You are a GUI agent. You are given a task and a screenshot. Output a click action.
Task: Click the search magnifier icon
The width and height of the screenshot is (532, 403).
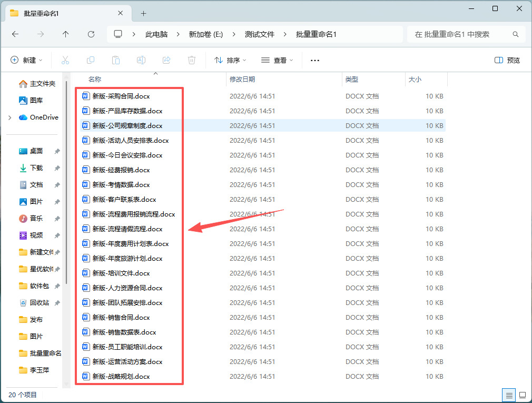tap(515, 34)
